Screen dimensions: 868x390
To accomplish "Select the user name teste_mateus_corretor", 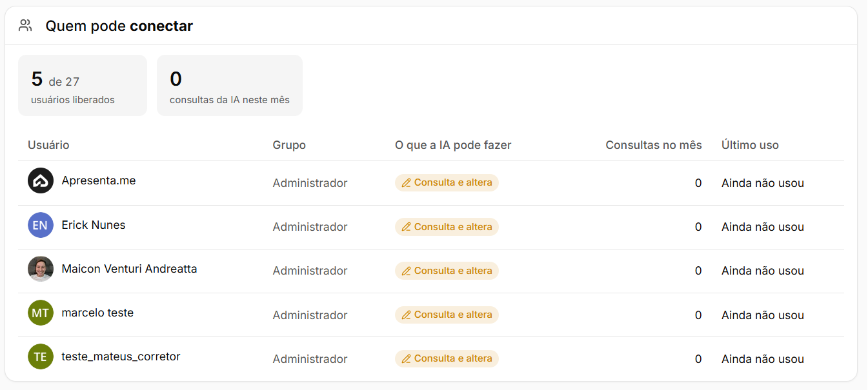I will [121, 356].
